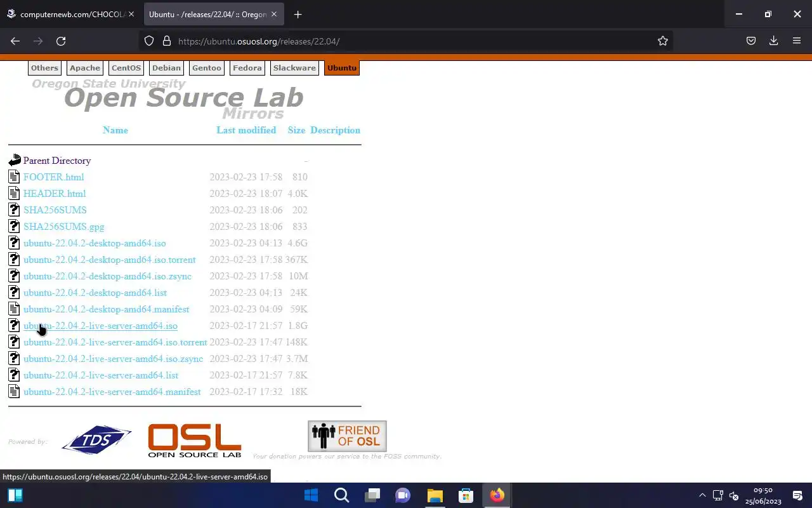The width and height of the screenshot is (812, 508).
Task: Download ubuntu-22.04.2-live-server-amd64.iso
Action: click(x=100, y=326)
